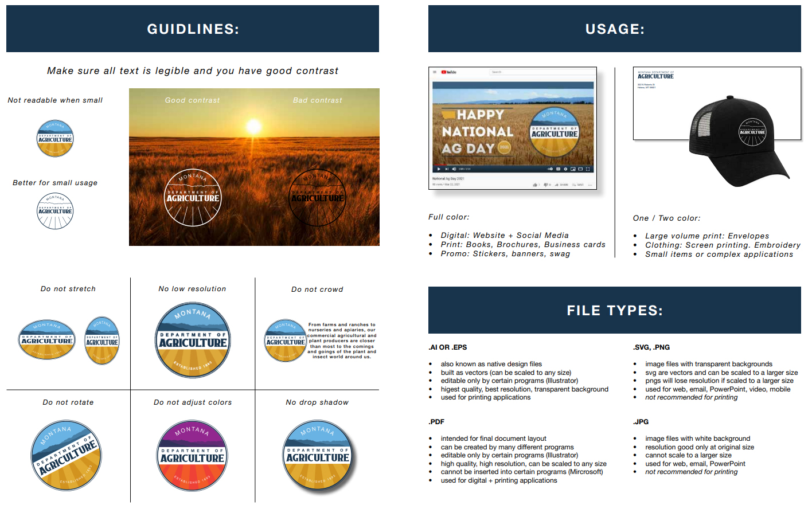Viewport: 812px width, 505px height.
Task: Click the rotated logo under Do not rotate
Action: pyautogui.click(x=67, y=456)
